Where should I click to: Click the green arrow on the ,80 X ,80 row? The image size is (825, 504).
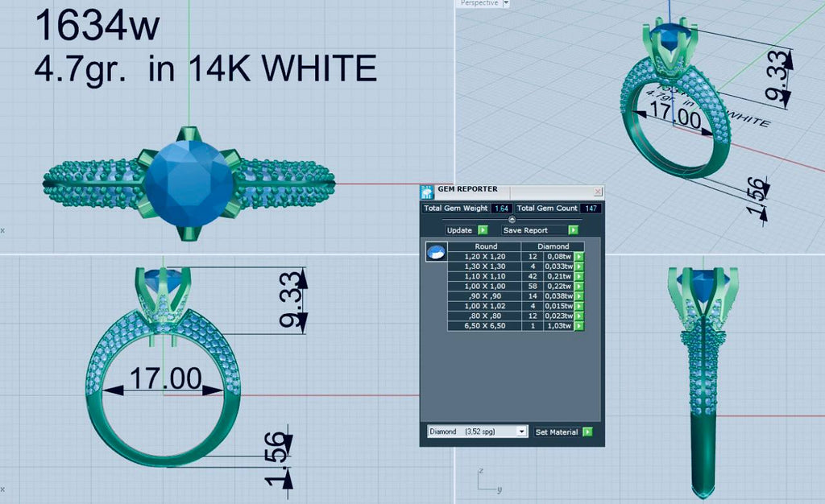tap(578, 316)
